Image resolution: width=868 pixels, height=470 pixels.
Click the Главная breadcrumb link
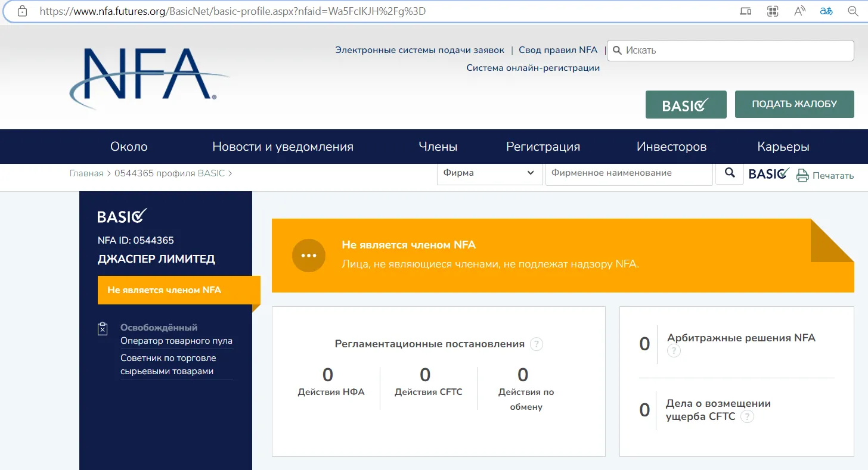(x=86, y=173)
